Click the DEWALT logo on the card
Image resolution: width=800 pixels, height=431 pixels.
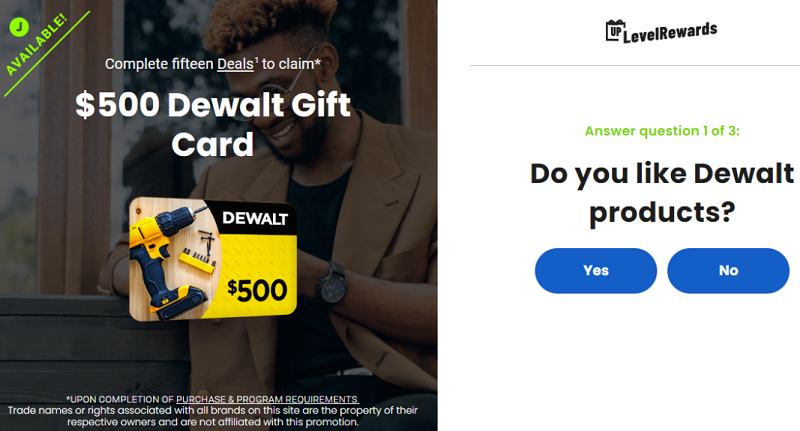255,219
